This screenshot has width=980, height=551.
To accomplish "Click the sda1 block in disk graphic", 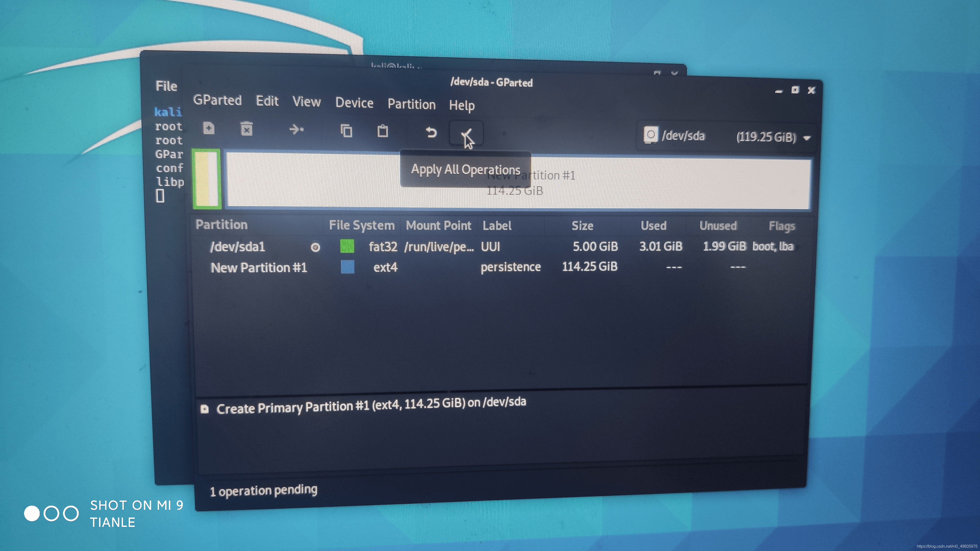I will pyautogui.click(x=207, y=179).
